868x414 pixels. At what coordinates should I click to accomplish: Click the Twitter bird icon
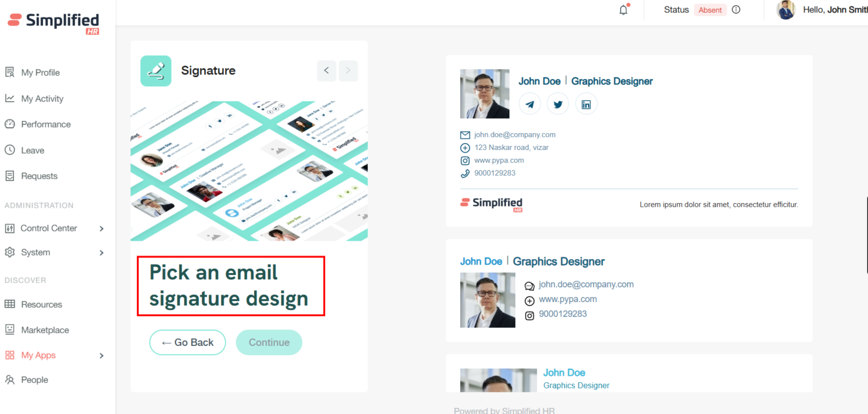pos(558,104)
